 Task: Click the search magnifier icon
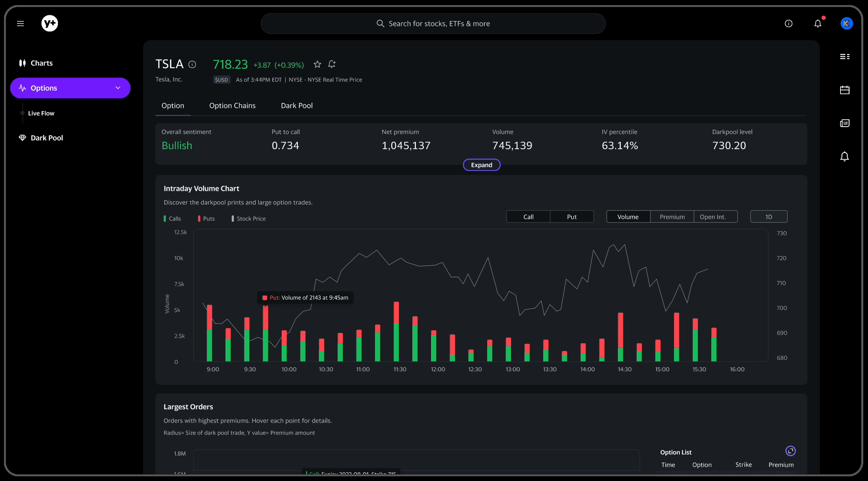pos(380,24)
